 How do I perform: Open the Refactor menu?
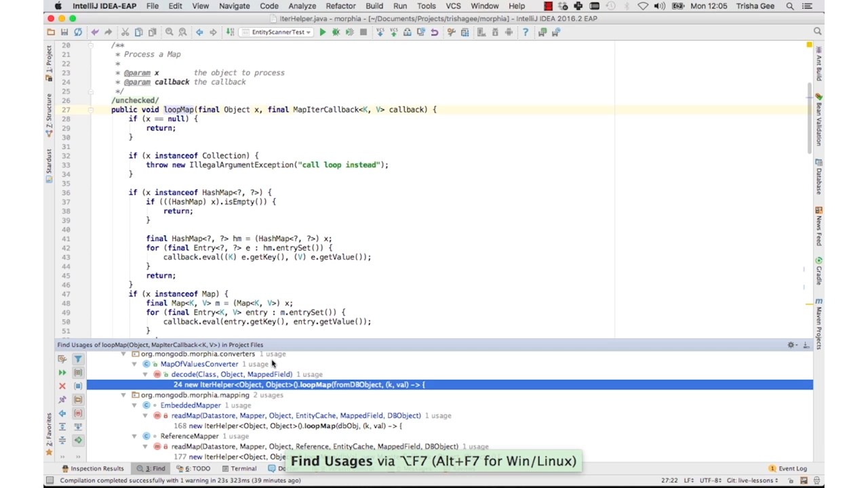pyautogui.click(x=340, y=6)
